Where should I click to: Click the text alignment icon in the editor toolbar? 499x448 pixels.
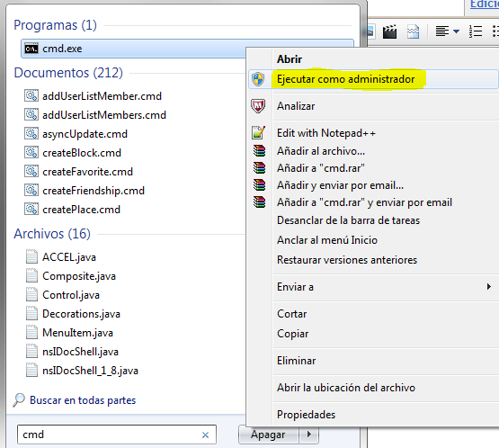coord(442,31)
